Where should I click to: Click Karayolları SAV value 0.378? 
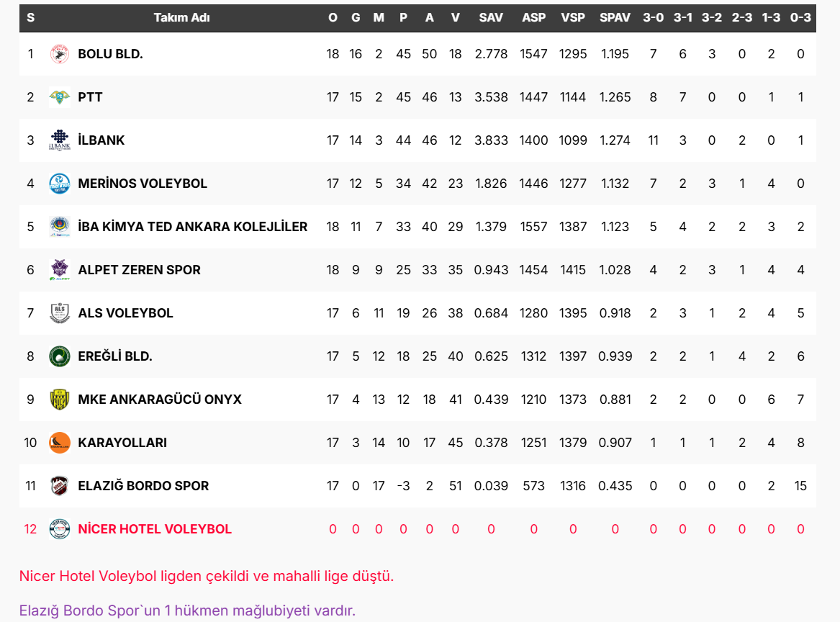[491, 443]
